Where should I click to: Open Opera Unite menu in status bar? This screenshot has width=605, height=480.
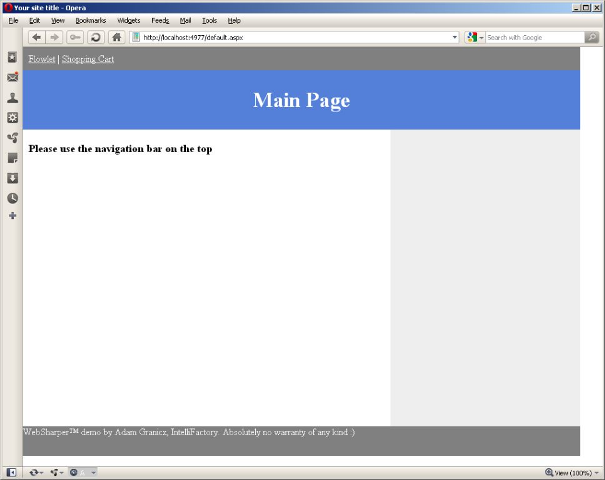pos(57,472)
